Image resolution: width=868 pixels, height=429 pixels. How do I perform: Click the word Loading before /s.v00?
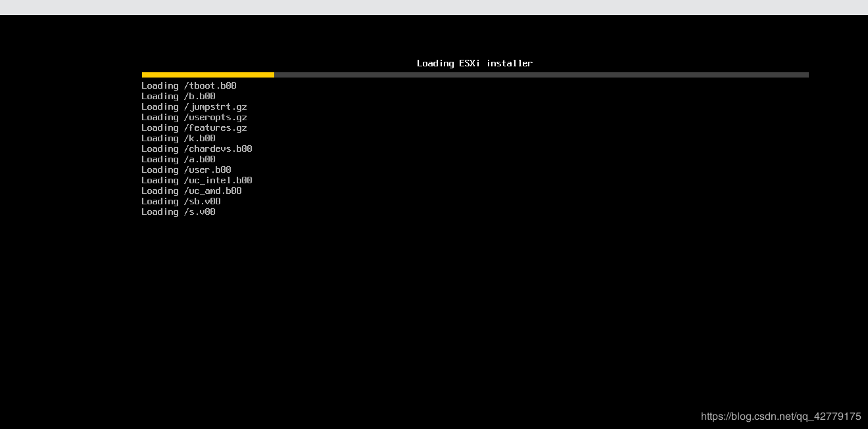[160, 212]
